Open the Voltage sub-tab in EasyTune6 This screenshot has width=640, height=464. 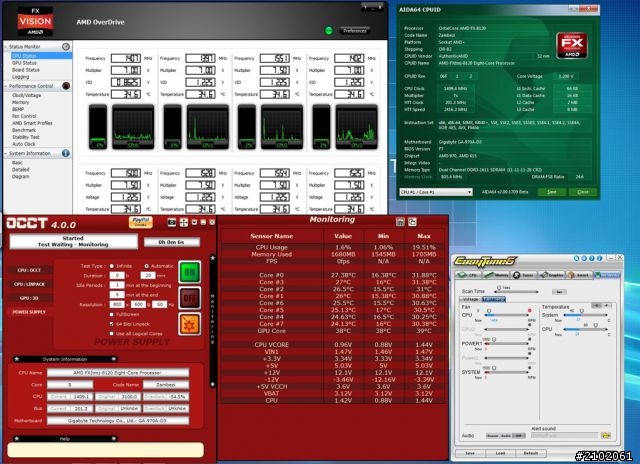click(x=471, y=300)
